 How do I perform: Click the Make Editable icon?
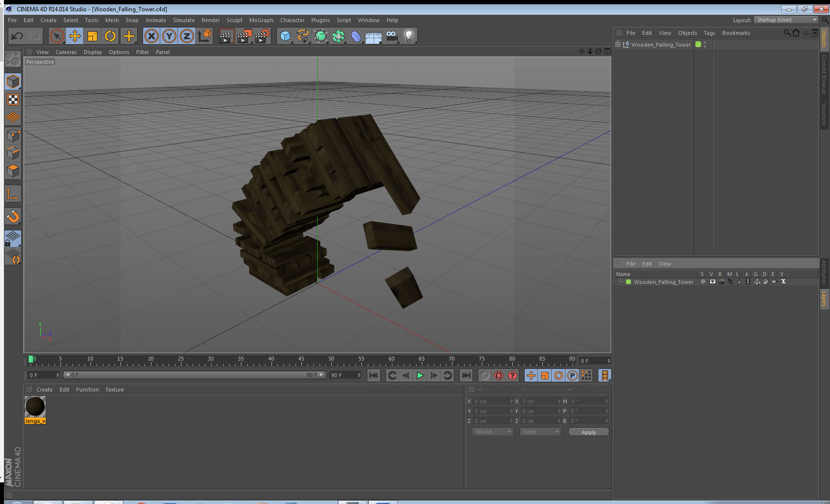click(x=12, y=59)
